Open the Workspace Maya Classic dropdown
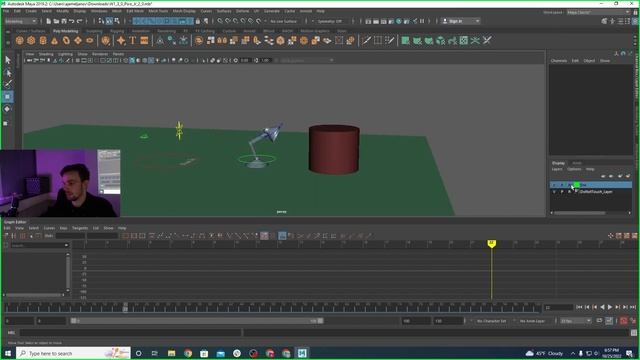640x360 pixels. (598, 12)
